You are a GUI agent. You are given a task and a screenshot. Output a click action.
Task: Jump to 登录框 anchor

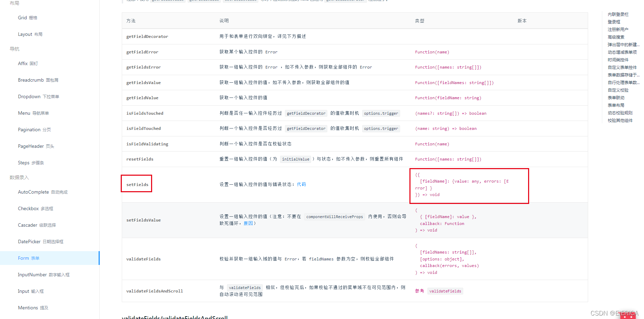(614, 22)
